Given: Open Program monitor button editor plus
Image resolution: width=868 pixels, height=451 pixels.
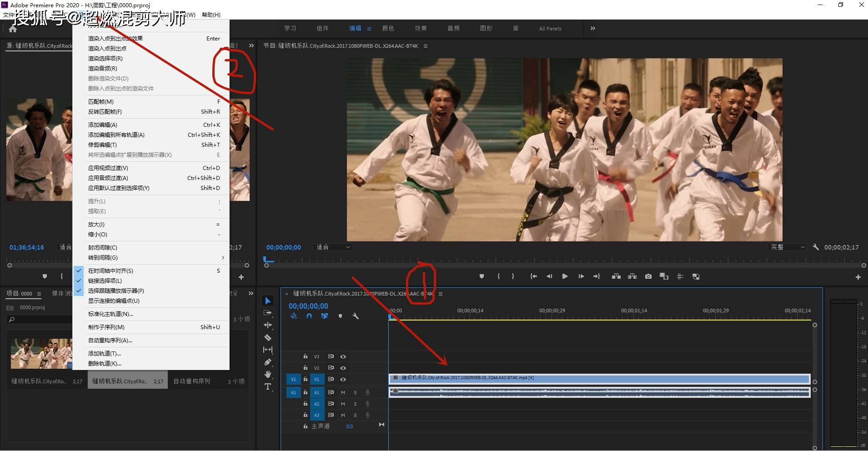Looking at the screenshot, I should pos(858,277).
